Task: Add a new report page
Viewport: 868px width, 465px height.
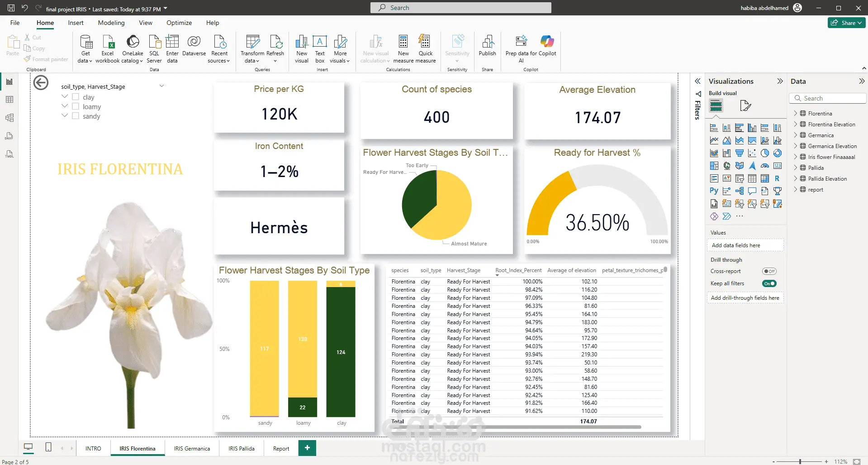Action: click(307, 448)
